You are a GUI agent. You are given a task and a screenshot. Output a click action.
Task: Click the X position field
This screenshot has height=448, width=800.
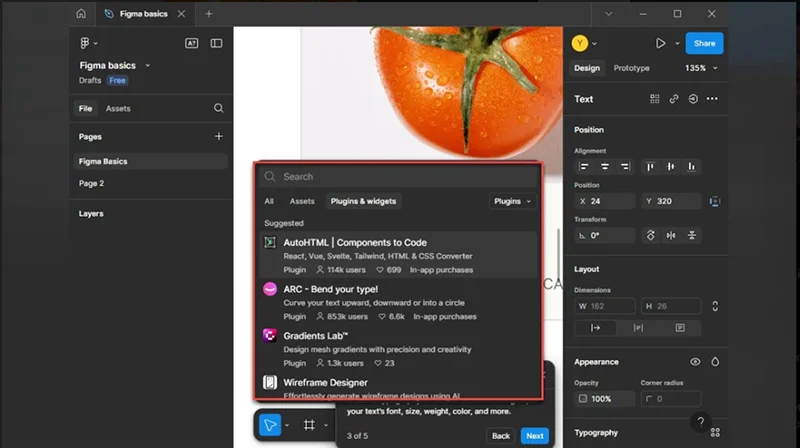(605, 201)
